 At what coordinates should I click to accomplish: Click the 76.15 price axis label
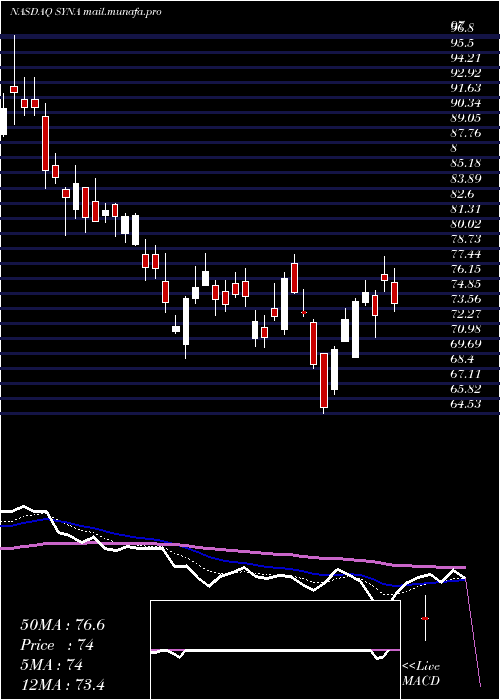coord(467,270)
